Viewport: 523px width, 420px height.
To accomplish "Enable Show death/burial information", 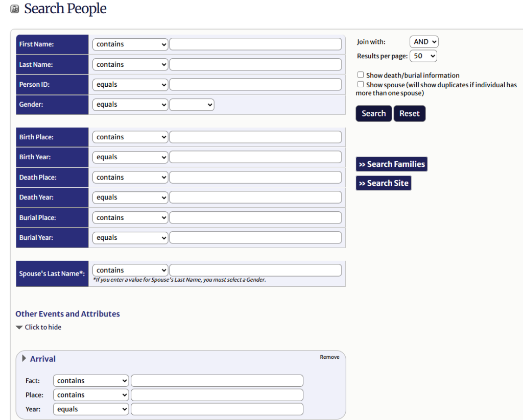I will point(360,75).
